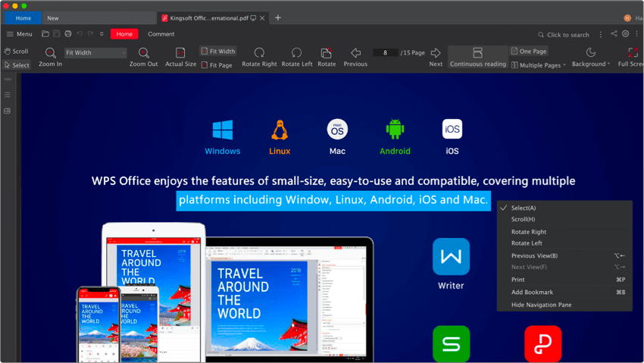
Task: Select the One Page layout
Action: 529,52
